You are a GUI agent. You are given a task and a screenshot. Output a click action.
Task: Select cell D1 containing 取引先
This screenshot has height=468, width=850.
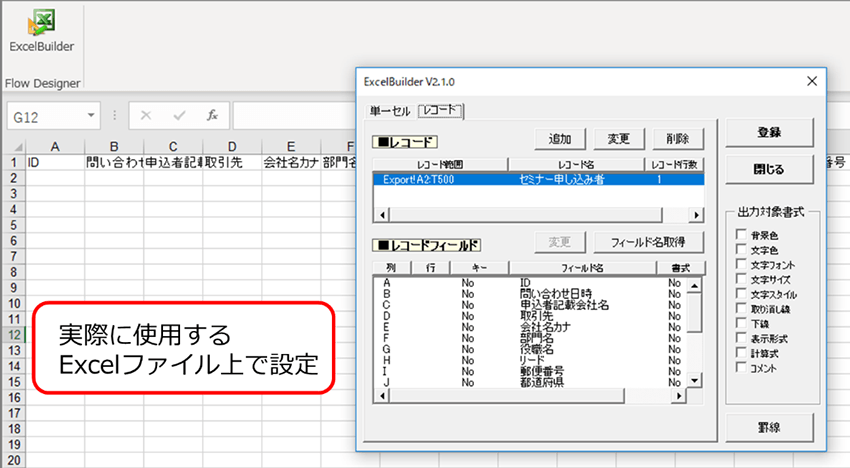(x=232, y=162)
